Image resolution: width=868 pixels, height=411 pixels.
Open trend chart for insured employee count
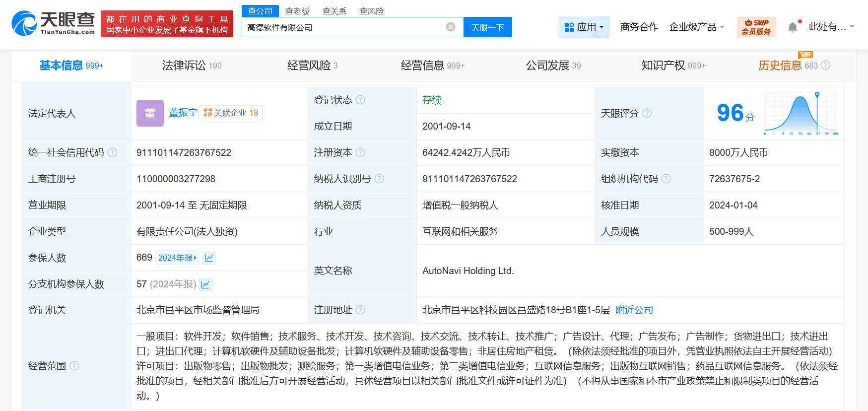tap(209, 258)
